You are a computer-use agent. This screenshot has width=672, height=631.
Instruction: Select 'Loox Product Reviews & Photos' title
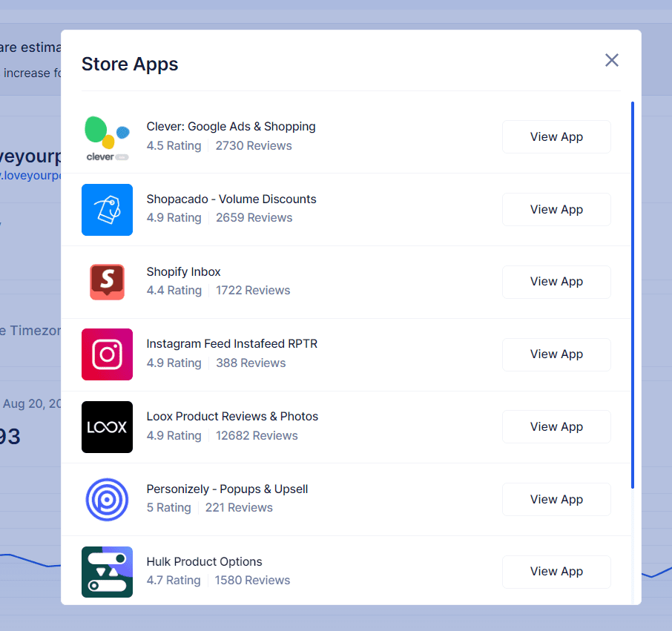click(232, 417)
